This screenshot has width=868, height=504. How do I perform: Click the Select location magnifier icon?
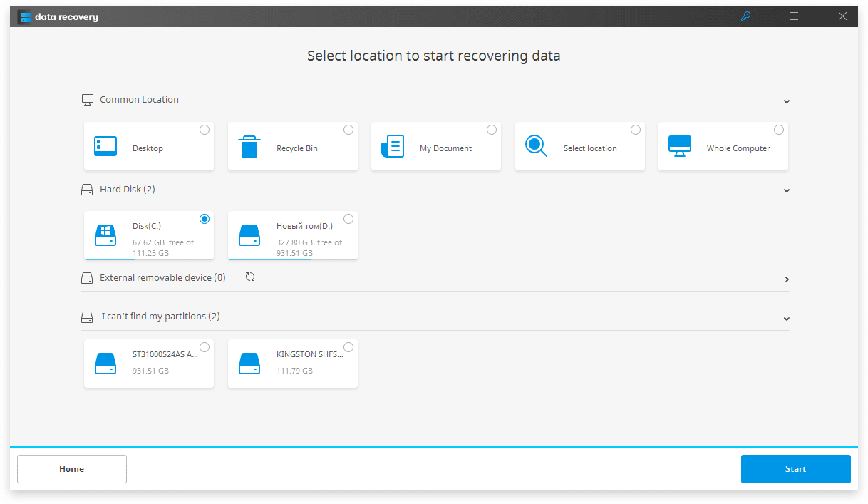536,146
